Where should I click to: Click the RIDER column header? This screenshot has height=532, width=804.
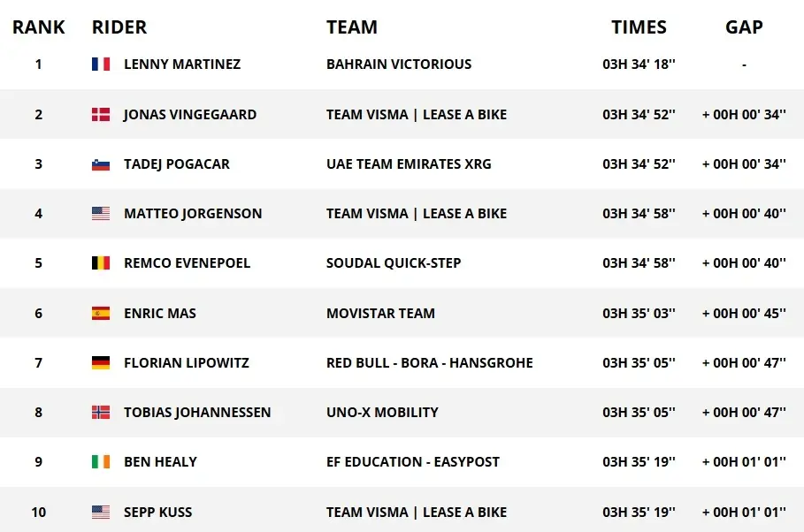click(x=119, y=27)
